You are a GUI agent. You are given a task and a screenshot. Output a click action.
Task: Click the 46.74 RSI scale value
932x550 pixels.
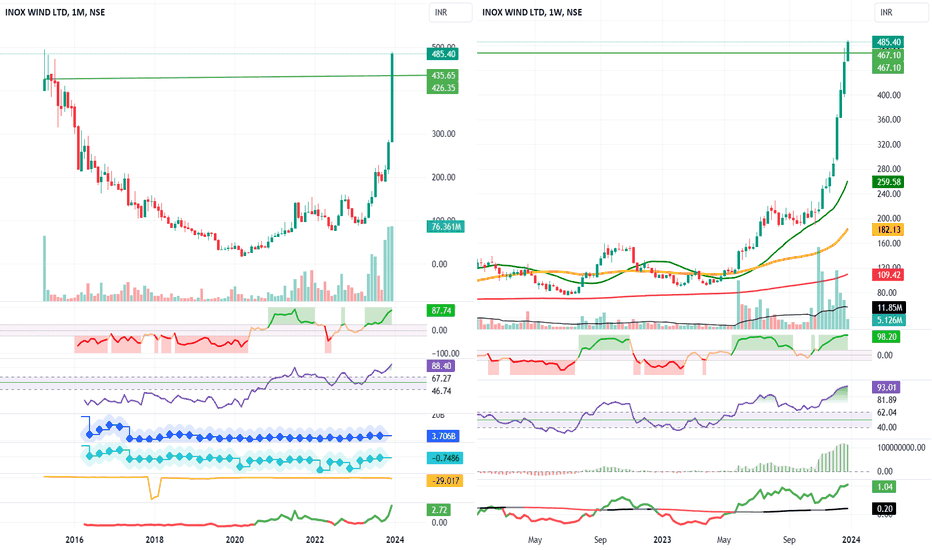pos(441,391)
